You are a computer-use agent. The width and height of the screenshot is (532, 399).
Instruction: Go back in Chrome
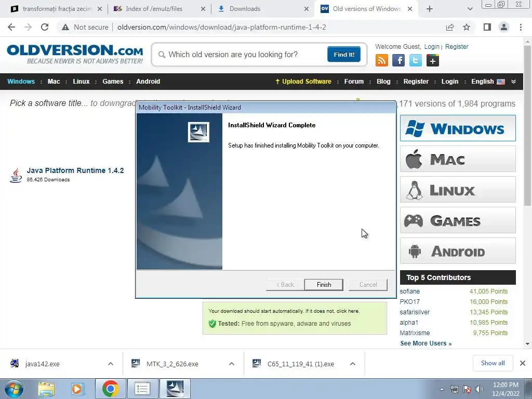pyautogui.click(x=11, y=27)
